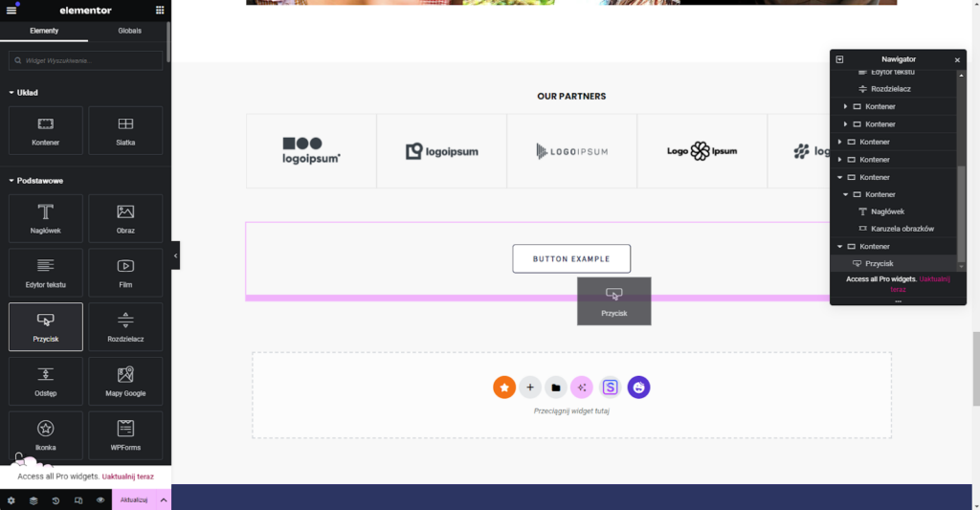Open the History icon in bottom toolbar
The height and width of the screenshot is (510, 980).
[x=56, y=500]
